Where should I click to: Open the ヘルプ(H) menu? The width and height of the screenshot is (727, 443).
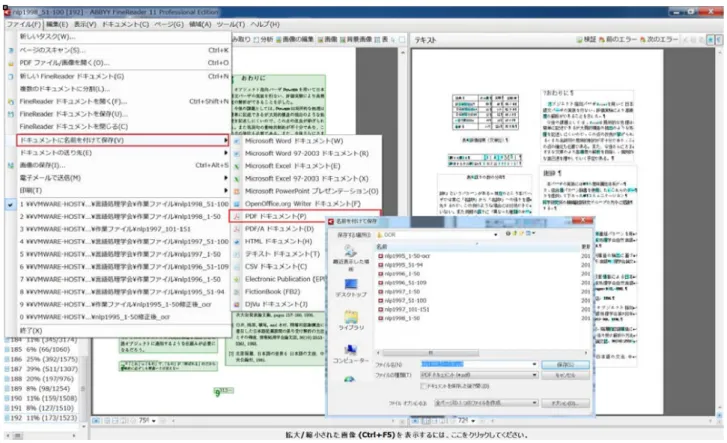(265, 24)
